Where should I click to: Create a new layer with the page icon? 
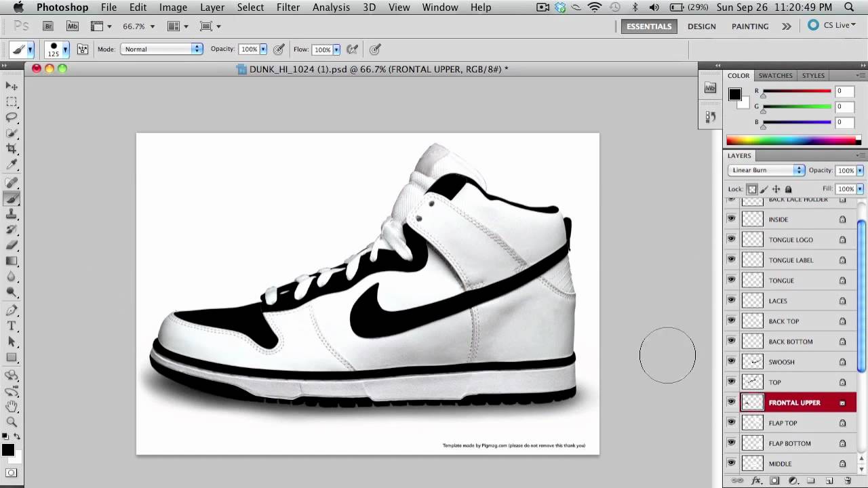pyautogui.click(x=829, y=481)
